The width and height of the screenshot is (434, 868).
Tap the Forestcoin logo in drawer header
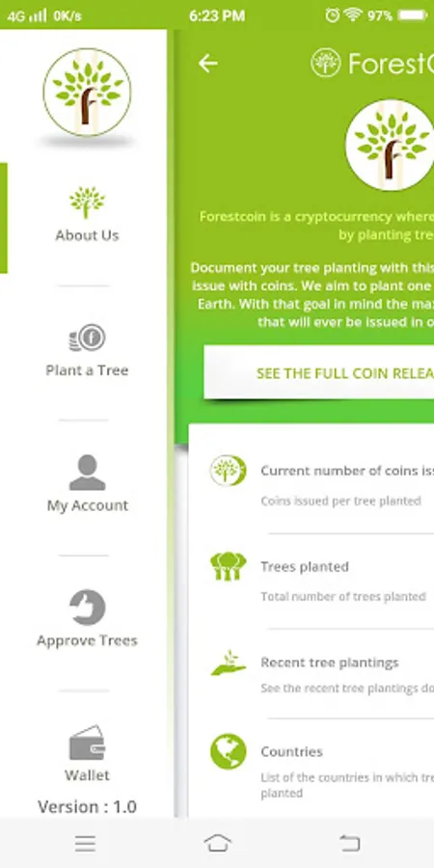[87, 92]
